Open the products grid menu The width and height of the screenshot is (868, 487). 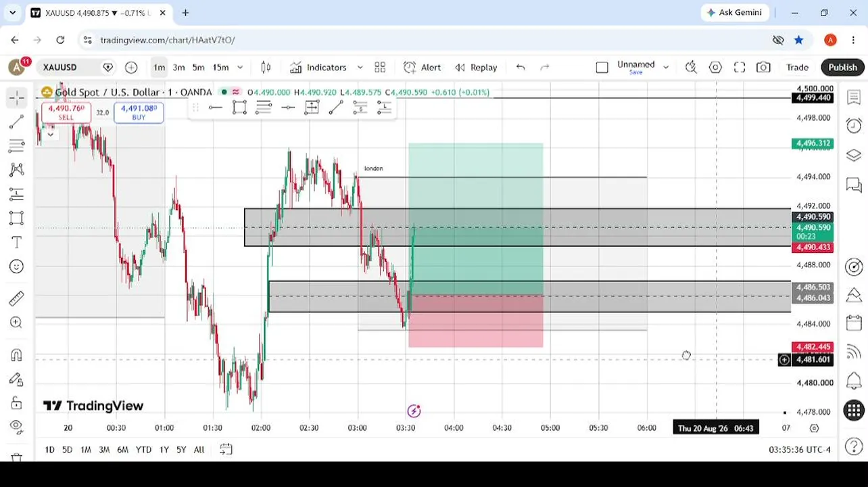(854, 410)
